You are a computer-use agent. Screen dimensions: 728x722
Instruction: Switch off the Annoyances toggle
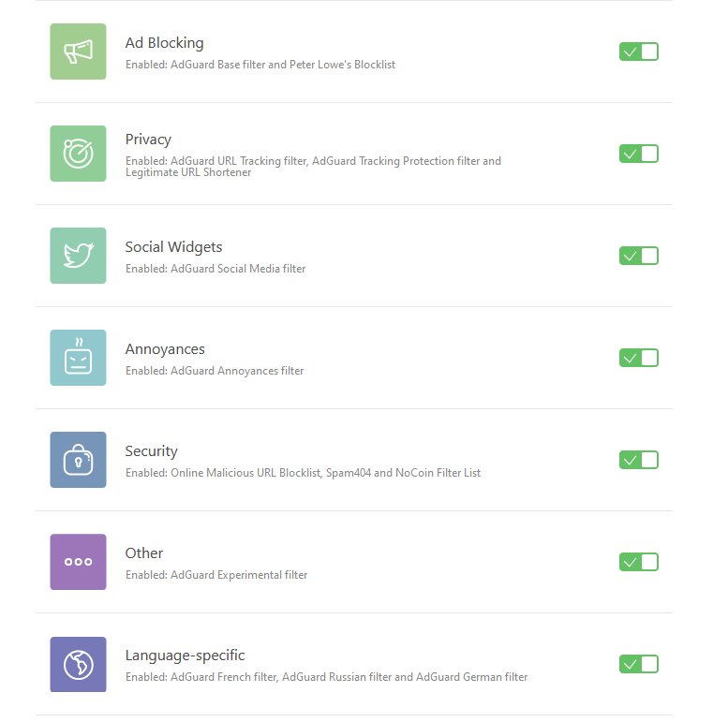(x=639, y=358)
